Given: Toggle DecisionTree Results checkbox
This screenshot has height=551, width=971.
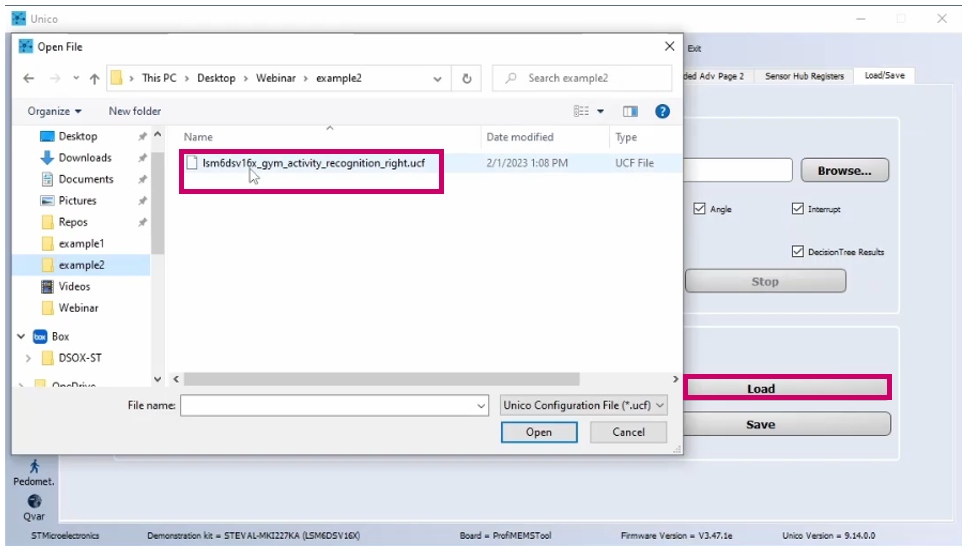Looking at the screenshot, I should (798, 251).
